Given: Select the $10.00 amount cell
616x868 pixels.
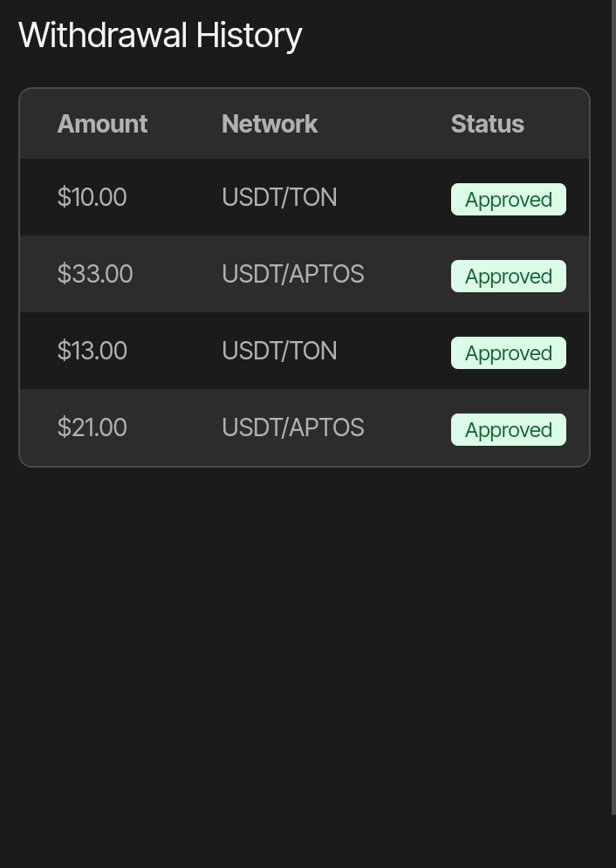Looking at the screenshot, I should [92, 197].
